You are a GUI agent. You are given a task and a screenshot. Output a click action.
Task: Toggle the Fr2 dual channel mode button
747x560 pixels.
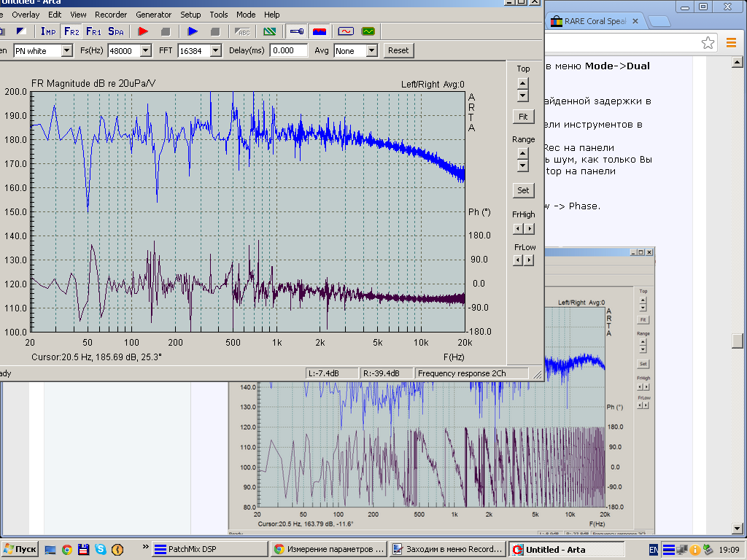(x=71, y=31)
